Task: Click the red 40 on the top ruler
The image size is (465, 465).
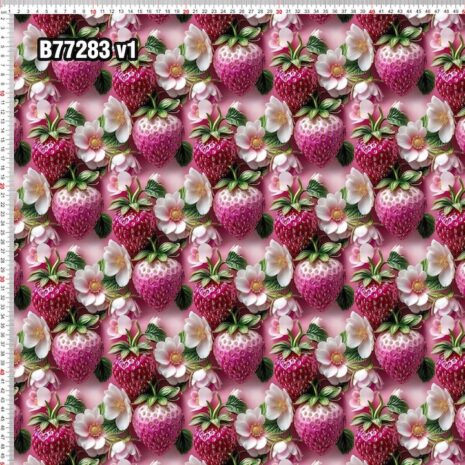Action: (x=372, y=12)
